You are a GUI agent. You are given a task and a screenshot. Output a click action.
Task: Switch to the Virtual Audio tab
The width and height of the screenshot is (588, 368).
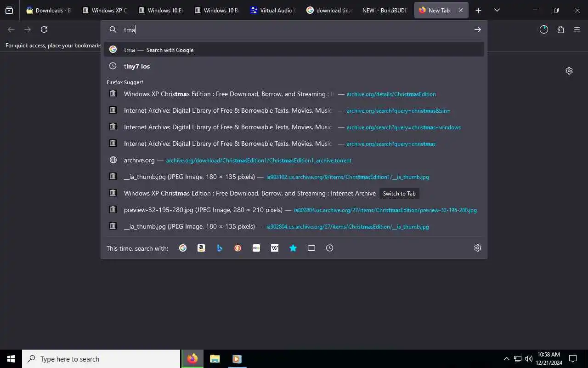pos(273,10)
